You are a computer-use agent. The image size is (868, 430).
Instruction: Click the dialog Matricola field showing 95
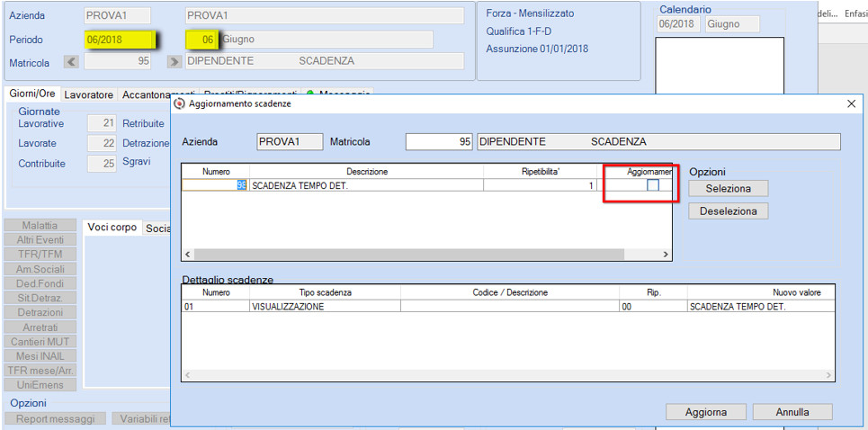coord(440,142)
